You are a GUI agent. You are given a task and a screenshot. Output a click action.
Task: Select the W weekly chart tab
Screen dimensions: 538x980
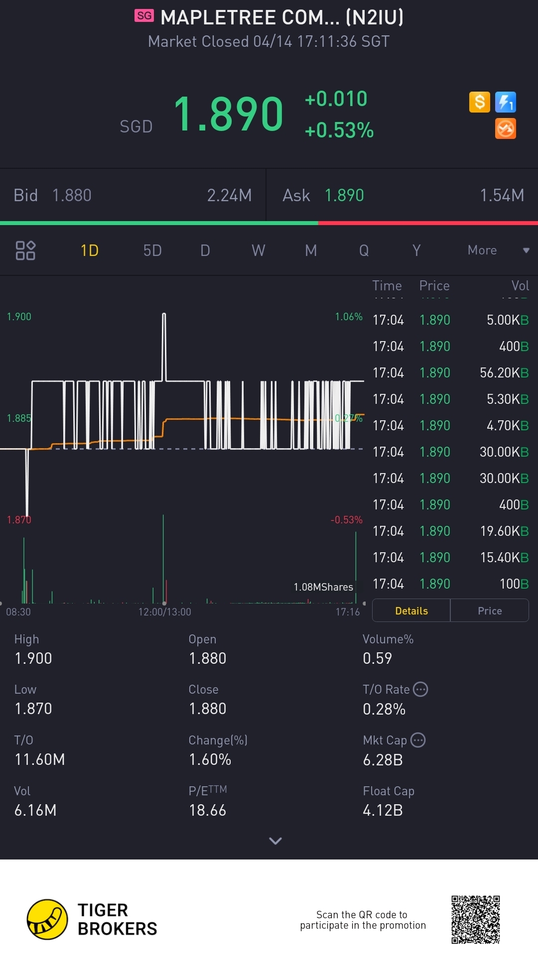(x=258, y=250)
